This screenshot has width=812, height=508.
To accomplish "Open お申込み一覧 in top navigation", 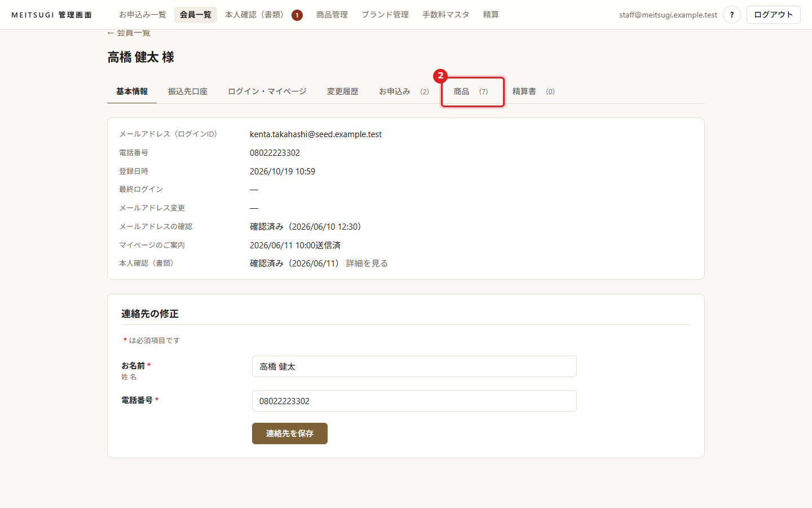I will [x=143, y=15].
